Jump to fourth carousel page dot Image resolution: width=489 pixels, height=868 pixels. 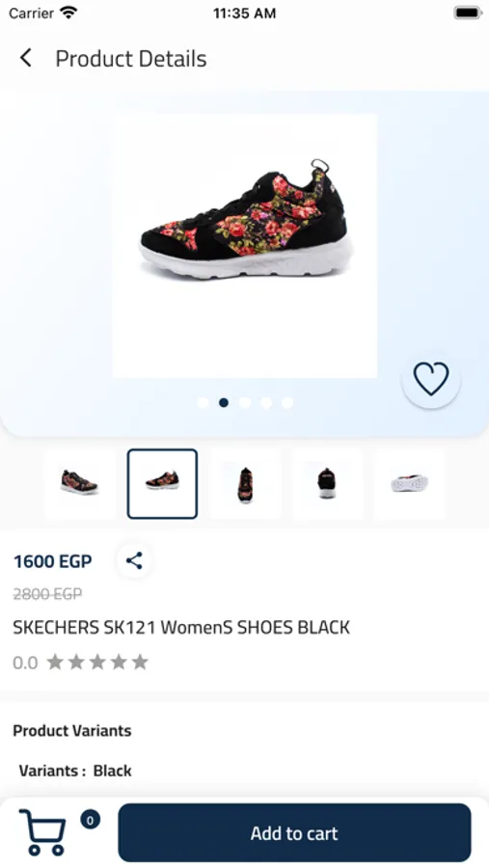pyautogui.click(x=266, y=402)
